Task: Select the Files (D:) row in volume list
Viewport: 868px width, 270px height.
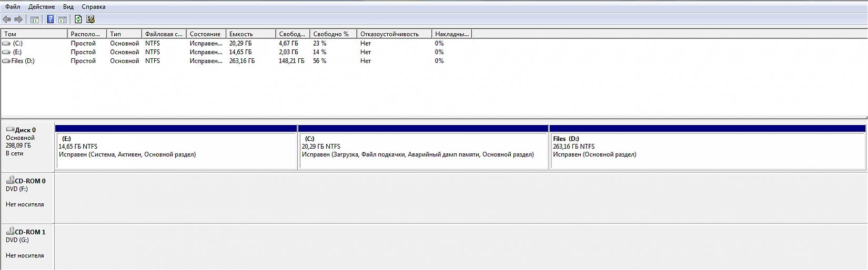Action: tap(23, 61)
